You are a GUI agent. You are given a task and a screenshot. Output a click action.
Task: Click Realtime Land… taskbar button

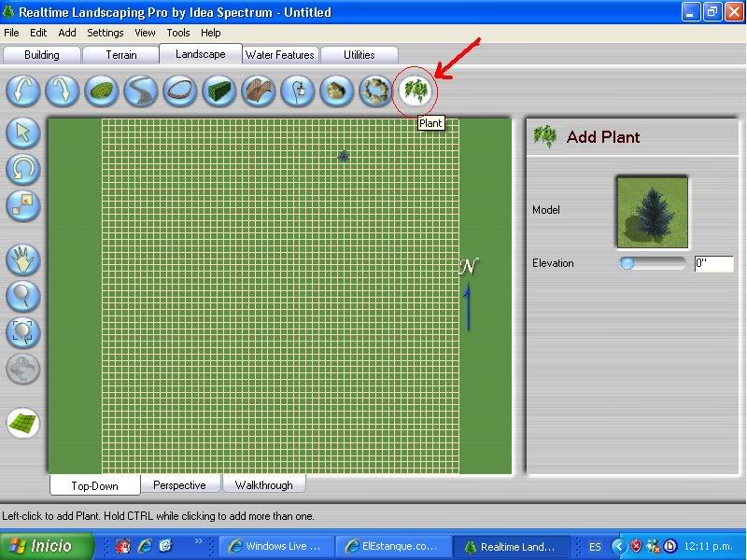(x=511, y=546)
